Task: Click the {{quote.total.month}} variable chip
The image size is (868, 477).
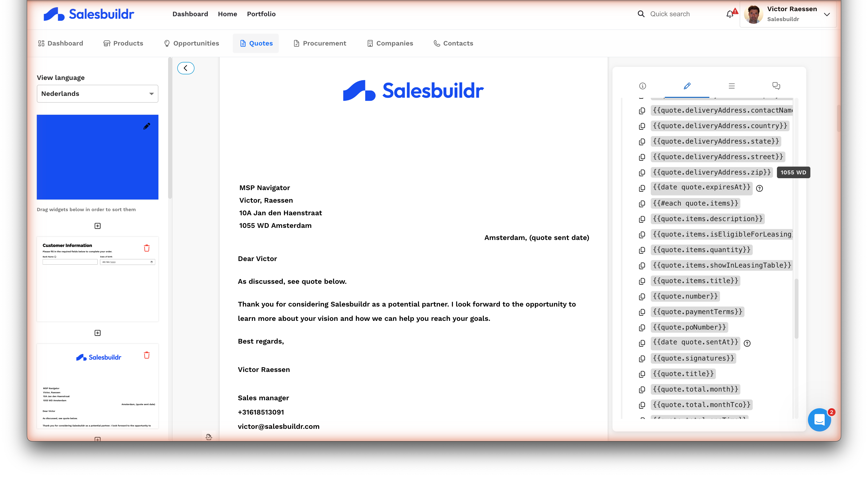Action: click(x=696, y=389)
